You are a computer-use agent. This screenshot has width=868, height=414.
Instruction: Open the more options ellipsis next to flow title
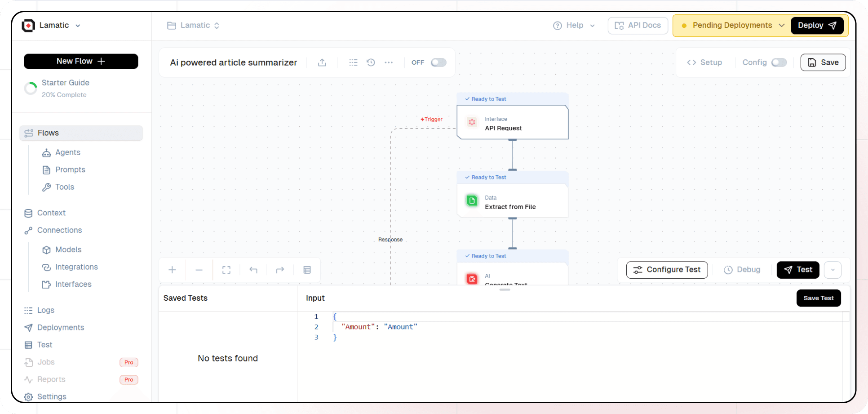coord(389,62)
